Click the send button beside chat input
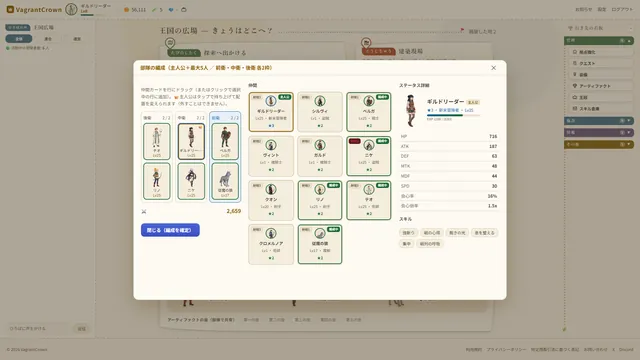This screenshot has width=640, height=360. (82, 329)
